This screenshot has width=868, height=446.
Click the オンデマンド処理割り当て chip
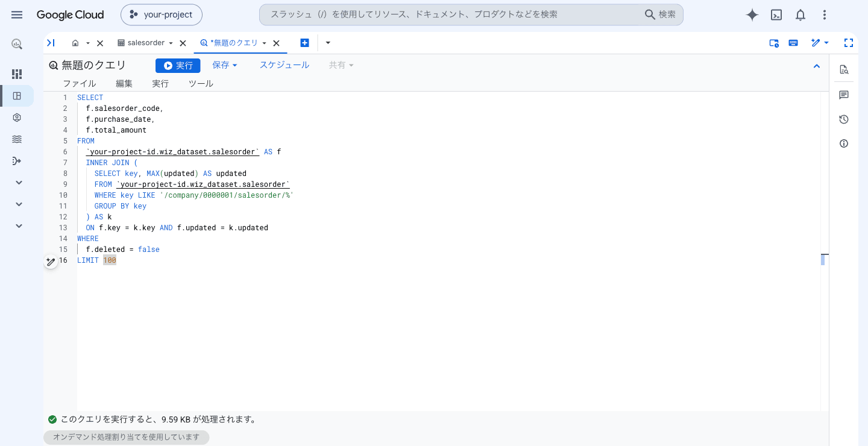(127, 437)
